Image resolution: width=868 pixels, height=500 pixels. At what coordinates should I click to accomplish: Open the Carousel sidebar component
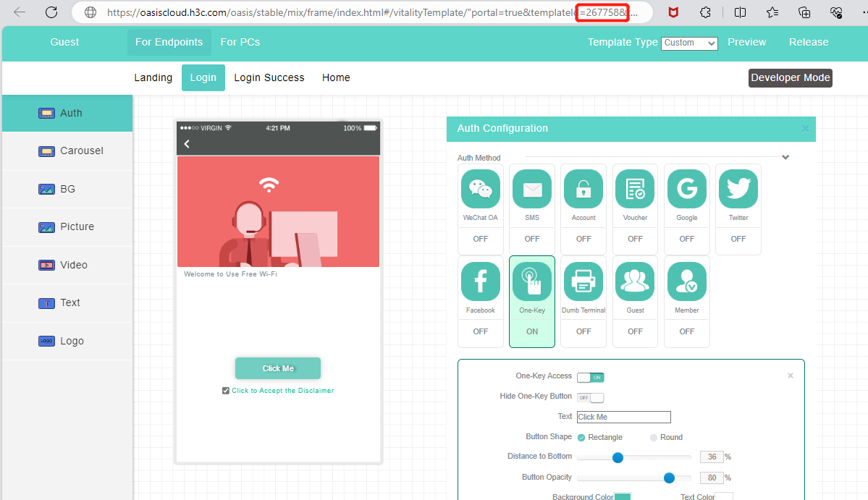pos(67,151)
